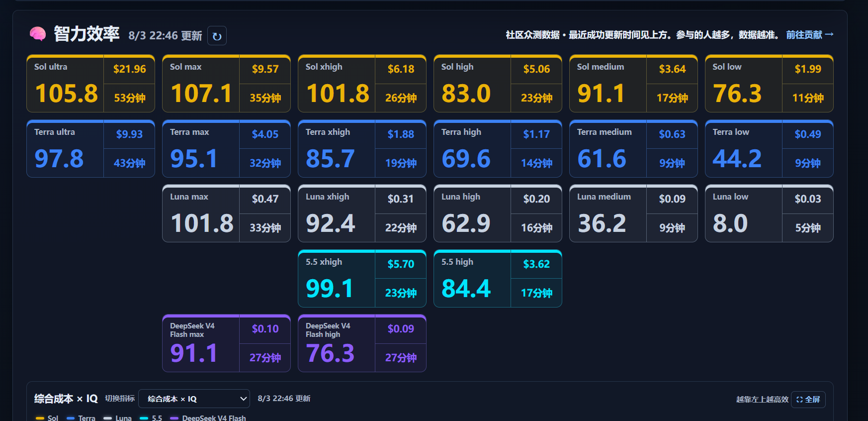Click the Luna medium score 36.2
Screen dimensions: 868x421
pyautogui.click(x=602, y=223)
